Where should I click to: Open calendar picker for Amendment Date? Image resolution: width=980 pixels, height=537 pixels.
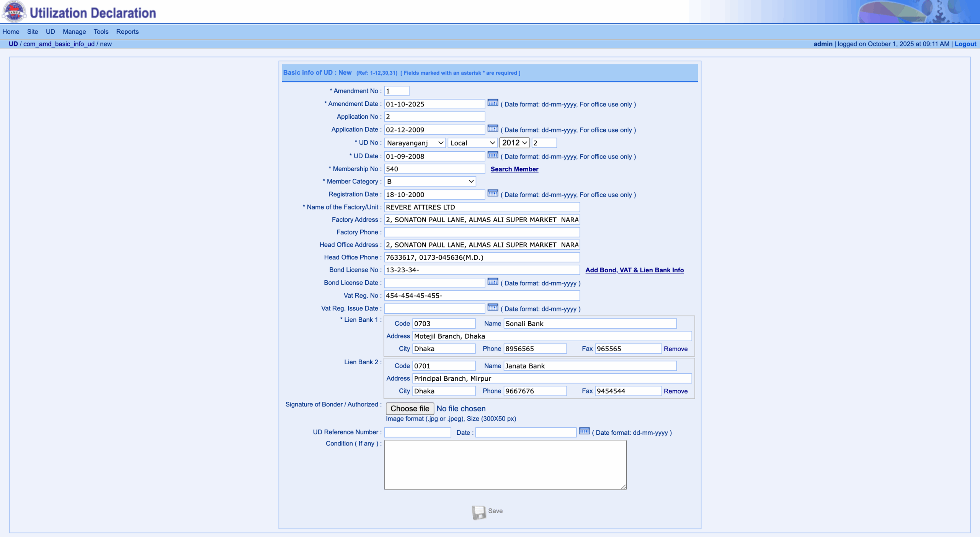point(493,103)
